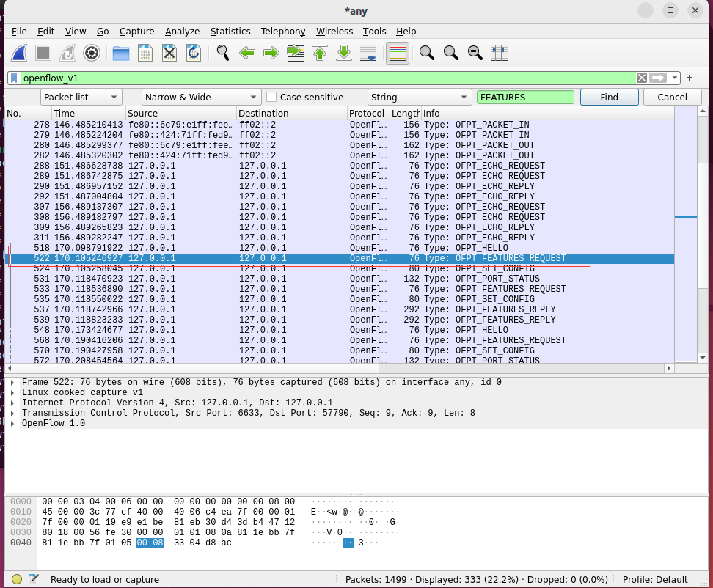Expand Transmission Control Protocol row
This screenshot has width=713, height=588.
[12, 413]
